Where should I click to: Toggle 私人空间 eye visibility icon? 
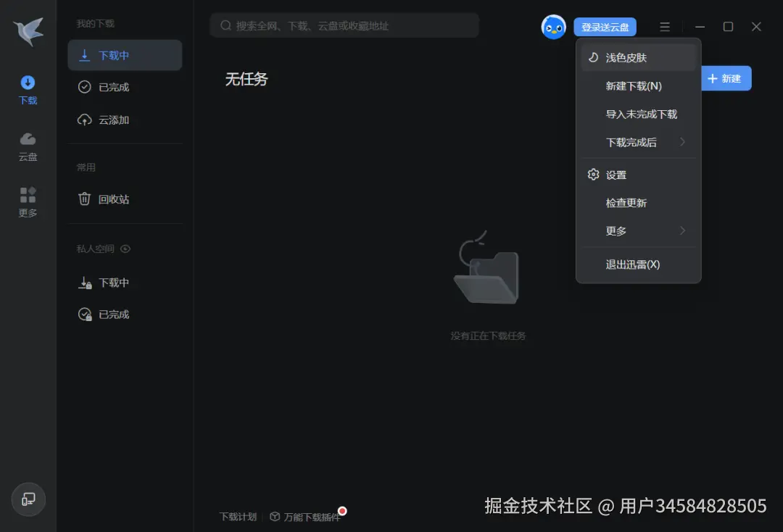125,249
